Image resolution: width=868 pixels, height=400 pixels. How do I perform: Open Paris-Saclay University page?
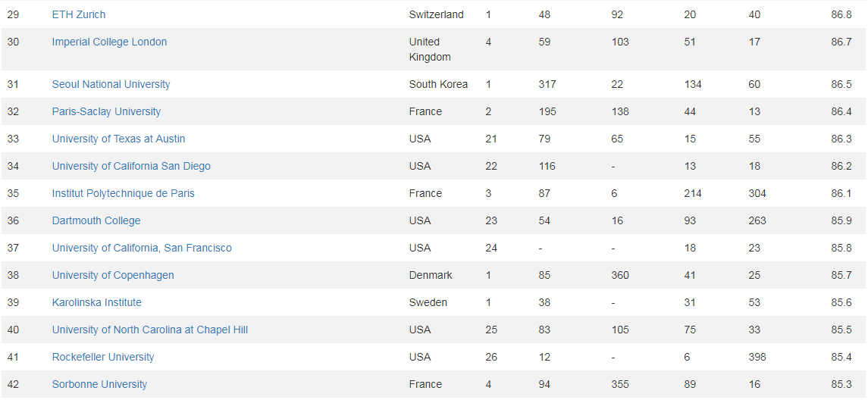tap(106, 111)
